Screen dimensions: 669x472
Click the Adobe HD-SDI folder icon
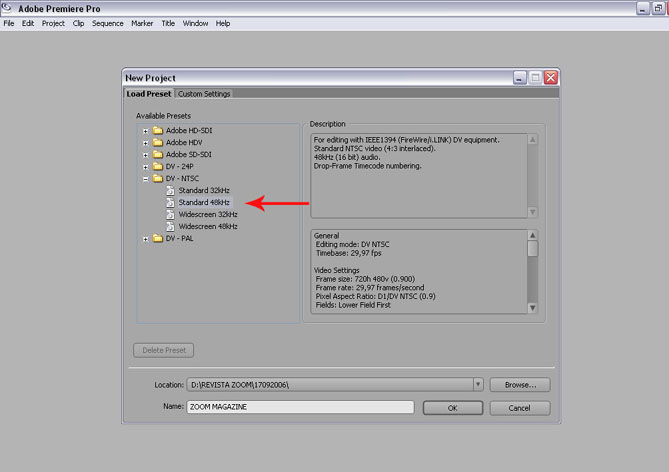(x=158, y=131)
